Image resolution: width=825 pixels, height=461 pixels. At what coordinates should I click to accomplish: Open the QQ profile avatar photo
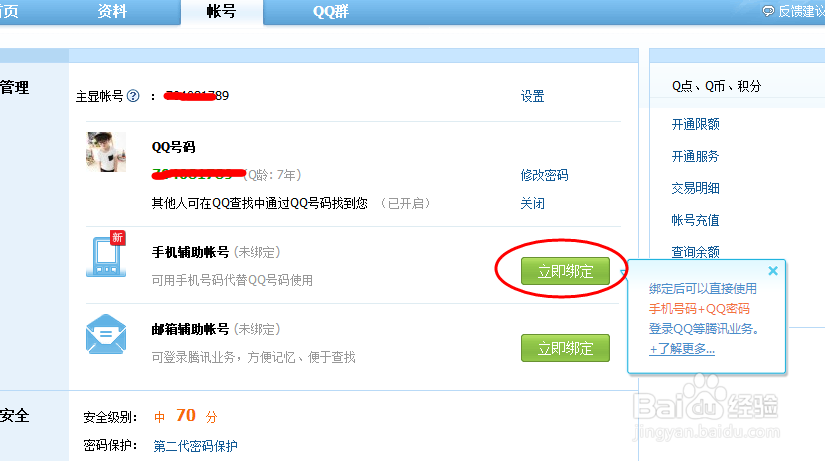[106, 152]
